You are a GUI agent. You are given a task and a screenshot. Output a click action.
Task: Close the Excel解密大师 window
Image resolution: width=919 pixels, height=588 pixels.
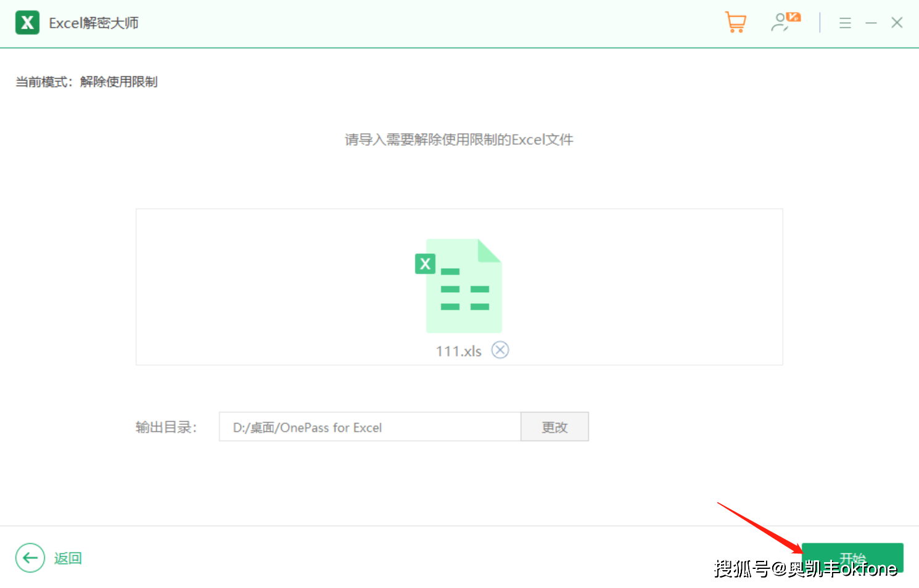click(x=897, y=23)
